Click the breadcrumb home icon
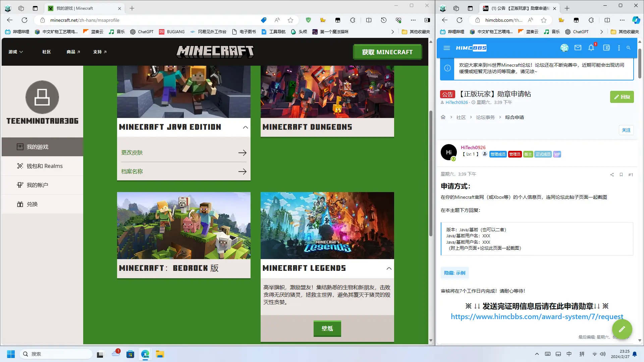644x362 pixels. click(443, 117)
